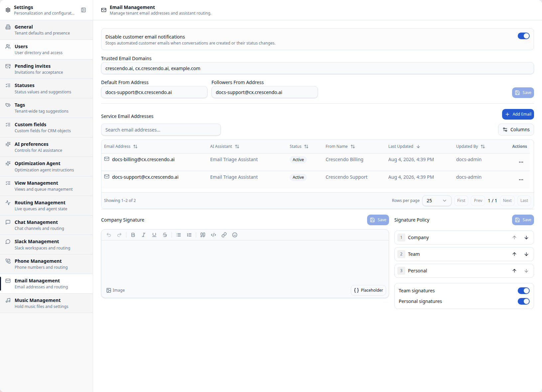The image size is (542, 392).
Task: Toggle strikethrough formatting in signature editor
Action: [165, 235]
